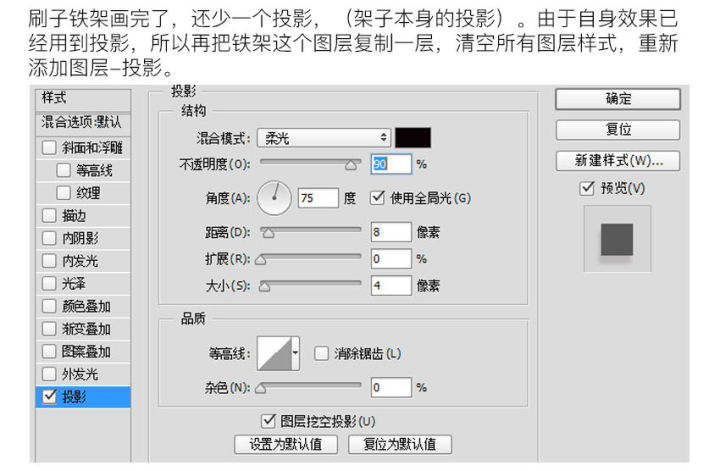This screenshot has width=720, height=471.
Task: Uncheck 图层挖空投影 checkbox
Action: click(267, 421)
